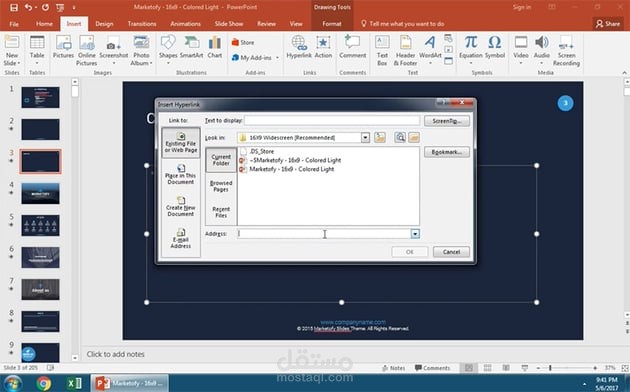This screenshot has width=630, height=392.
Task: Open the Review ribbon tab
Action: pos(266,24)
